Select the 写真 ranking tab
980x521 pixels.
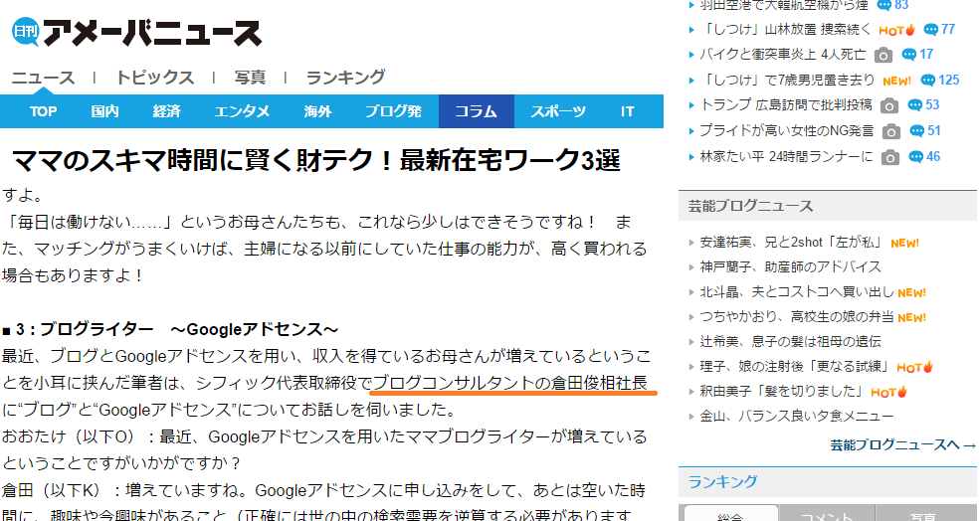(923, 513)
